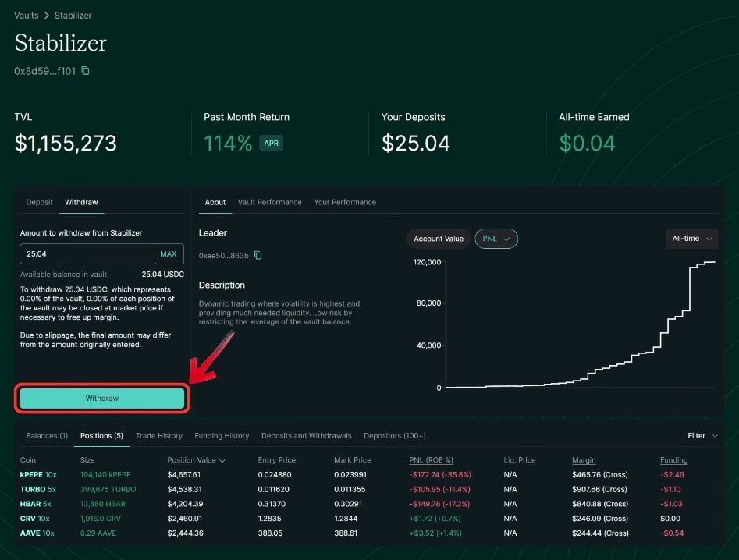Click the Entry Price column header
This screenshot has height=560, width=739.
coord(277,460)
